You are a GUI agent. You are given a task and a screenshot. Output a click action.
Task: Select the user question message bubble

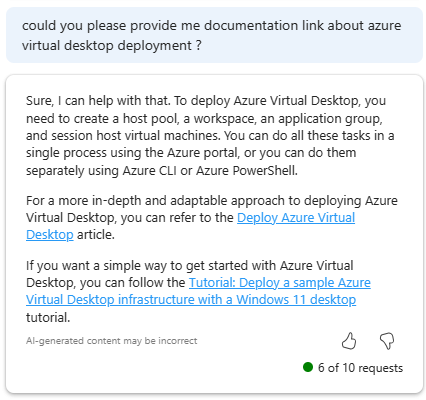click(x=214, y=35)
